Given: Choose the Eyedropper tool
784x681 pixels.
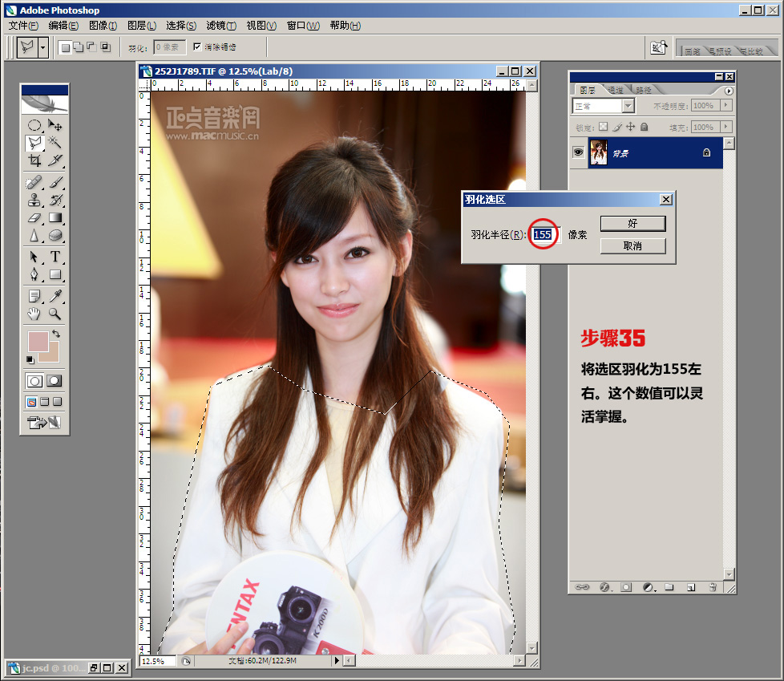Looking at the screenshot, I should coord(55,296).
